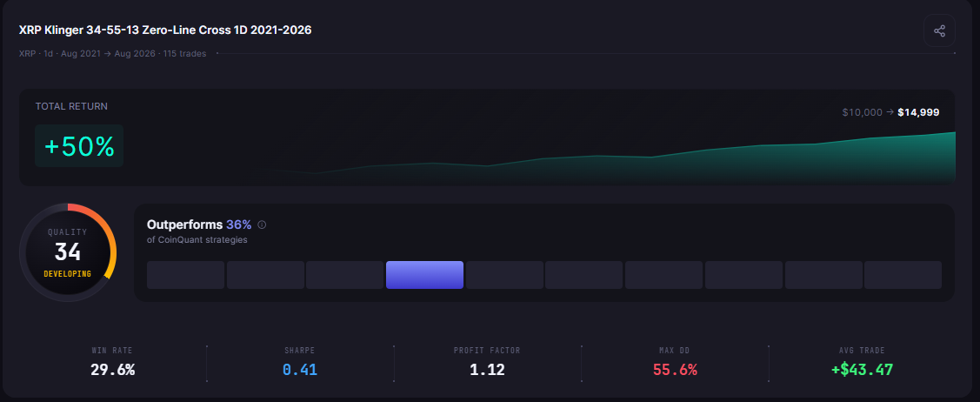Click the Sharpe value 0.41
980x402 pixels.
pyautogui.click(x=300, y=370)
